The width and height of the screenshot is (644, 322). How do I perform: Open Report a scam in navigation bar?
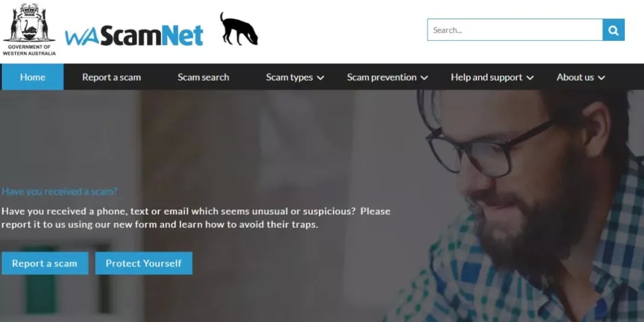(x=112, y=77)
